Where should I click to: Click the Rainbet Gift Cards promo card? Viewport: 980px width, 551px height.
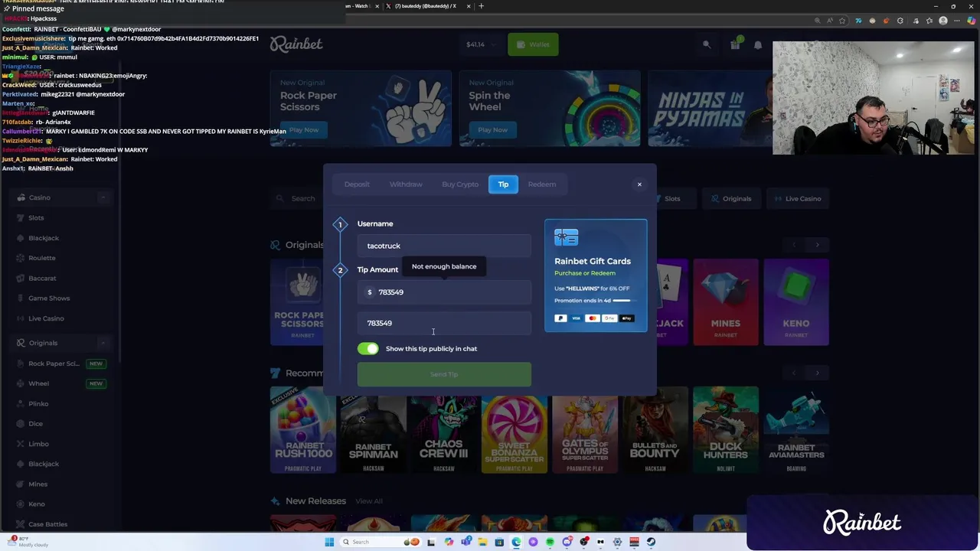click(x=596, y=275)
